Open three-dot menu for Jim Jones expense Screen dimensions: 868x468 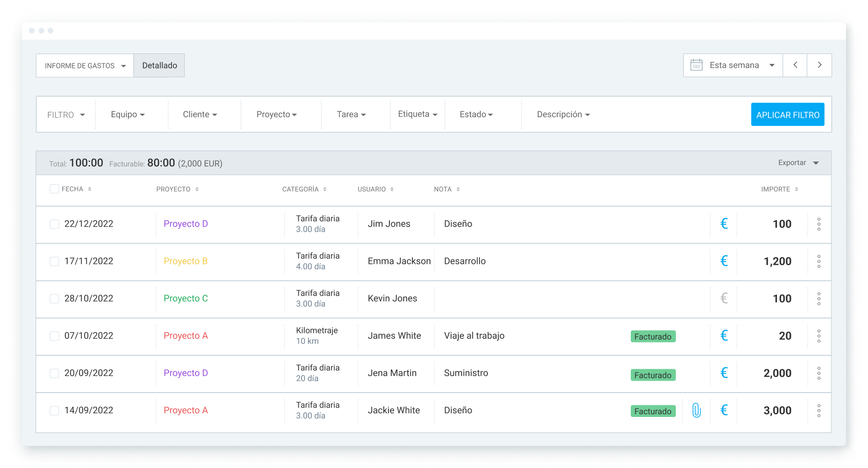[x=819, y=224]
